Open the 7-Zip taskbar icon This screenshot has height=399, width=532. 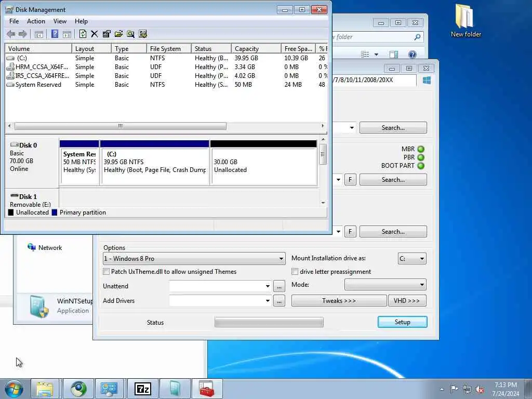(x=142, y=389)
